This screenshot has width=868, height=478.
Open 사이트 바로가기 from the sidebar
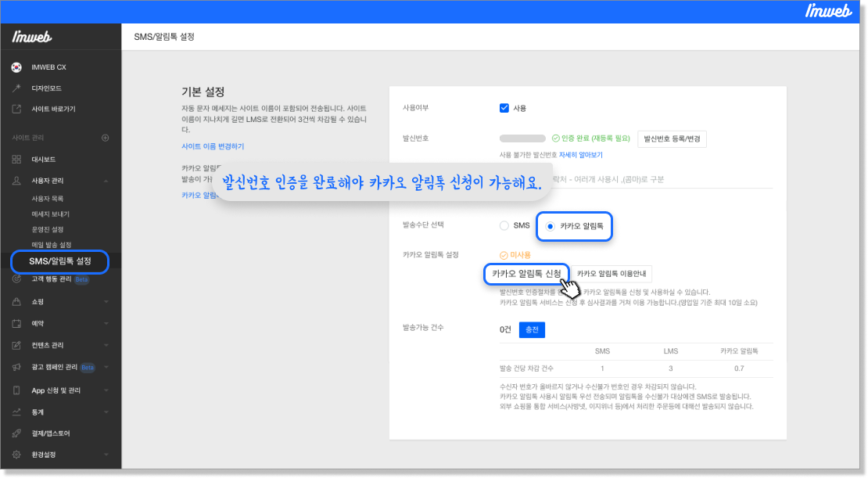coord(54,109)
